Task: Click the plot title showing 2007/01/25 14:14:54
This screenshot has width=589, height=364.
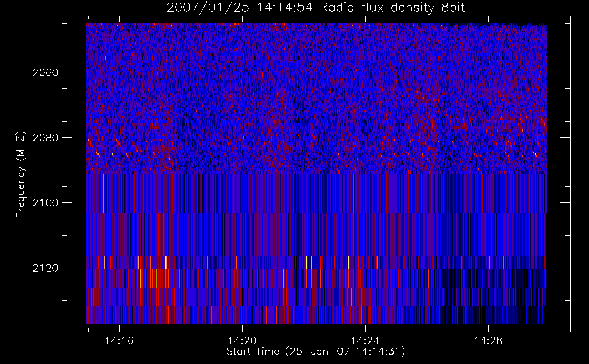Action: 316,7
